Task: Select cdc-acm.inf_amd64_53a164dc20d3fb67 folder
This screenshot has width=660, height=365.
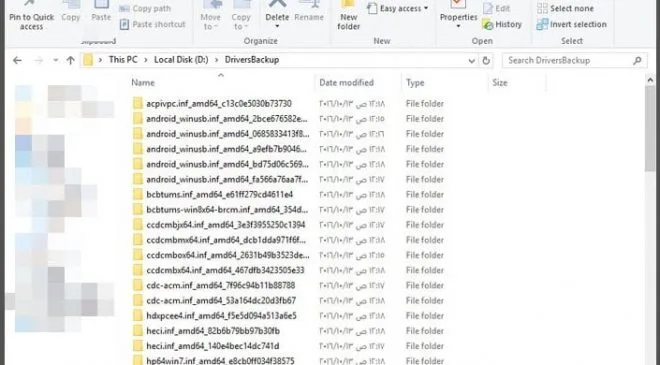Action: [x=221, y=301]
